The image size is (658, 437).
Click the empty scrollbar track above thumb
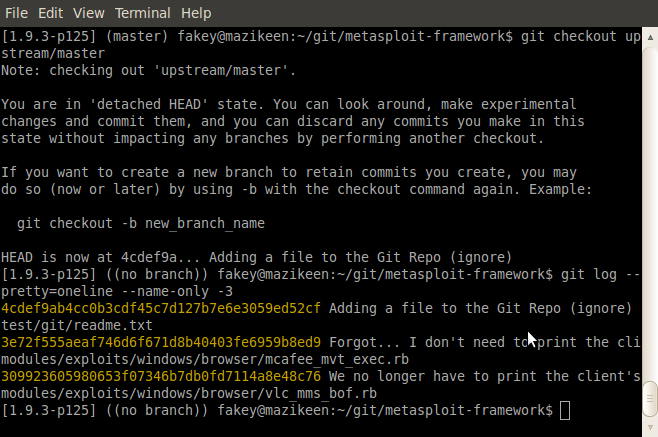[x=650, y=210]
